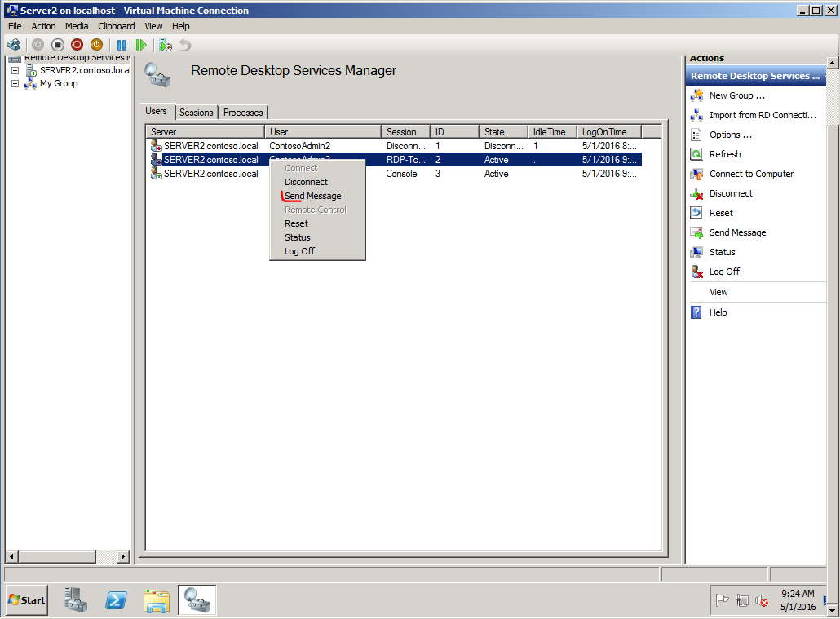Sort by the Server column header
This screenshot has height=619, width=840.
point(206,132)
